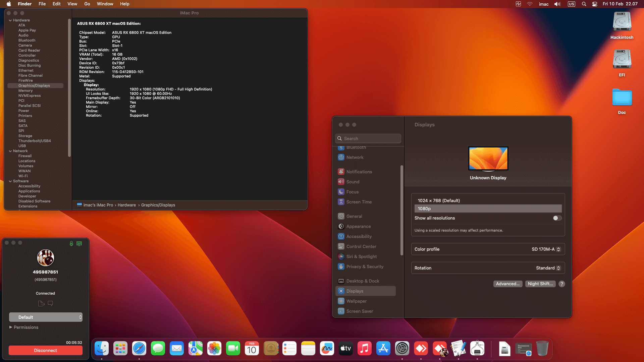
Task: Click the Disconnect button
Action: coord(45,350)
